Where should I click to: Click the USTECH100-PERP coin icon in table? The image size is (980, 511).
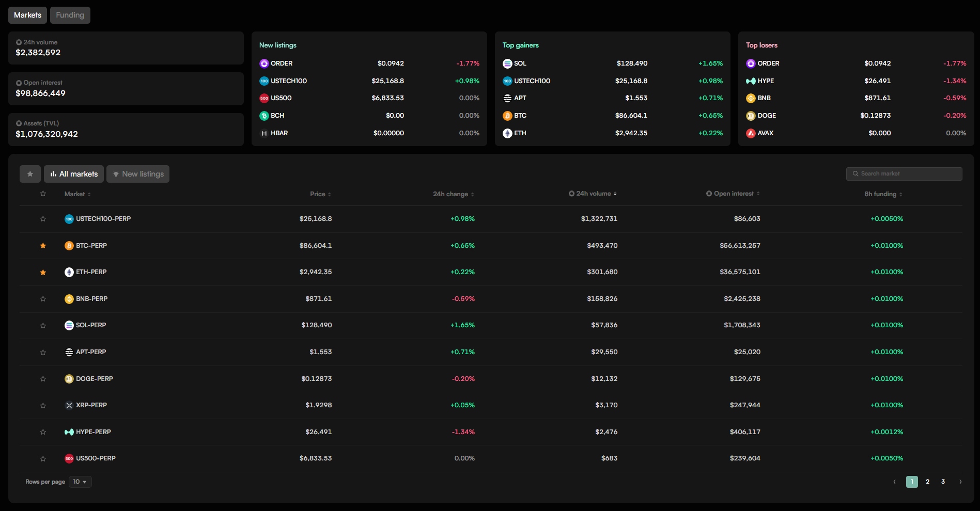pos(69,219)
